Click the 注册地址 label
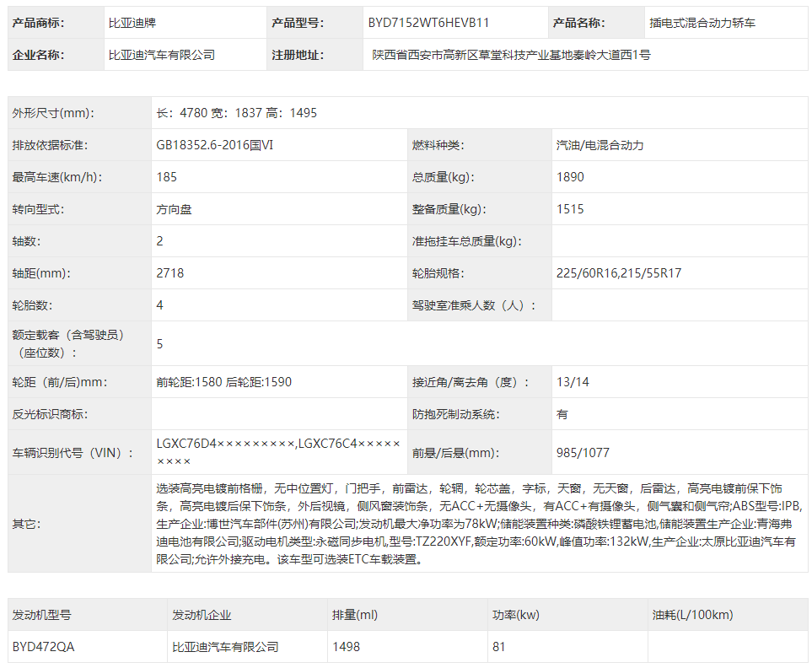The height and width of the screenshot is (668, 812). 298,55
